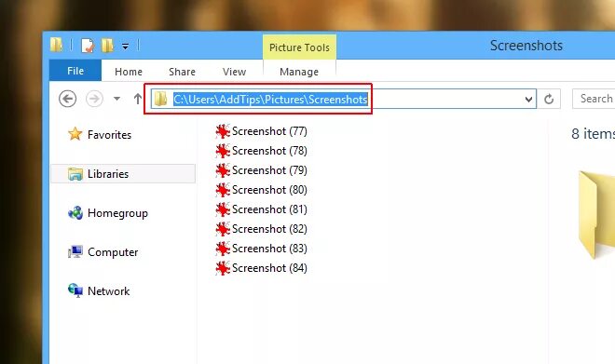Select the Screenshot (83) file name
Viewport: 615px width, 364px height.
tap(269, 249)
